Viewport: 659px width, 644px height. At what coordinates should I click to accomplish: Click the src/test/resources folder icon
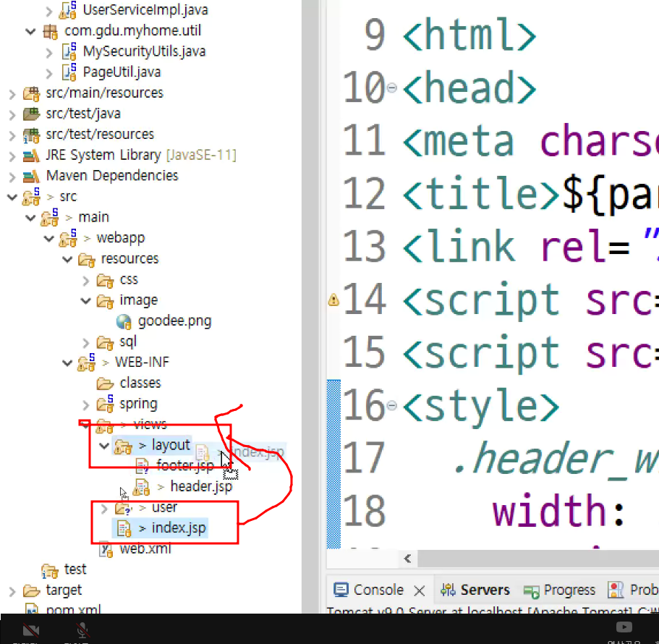32,135
